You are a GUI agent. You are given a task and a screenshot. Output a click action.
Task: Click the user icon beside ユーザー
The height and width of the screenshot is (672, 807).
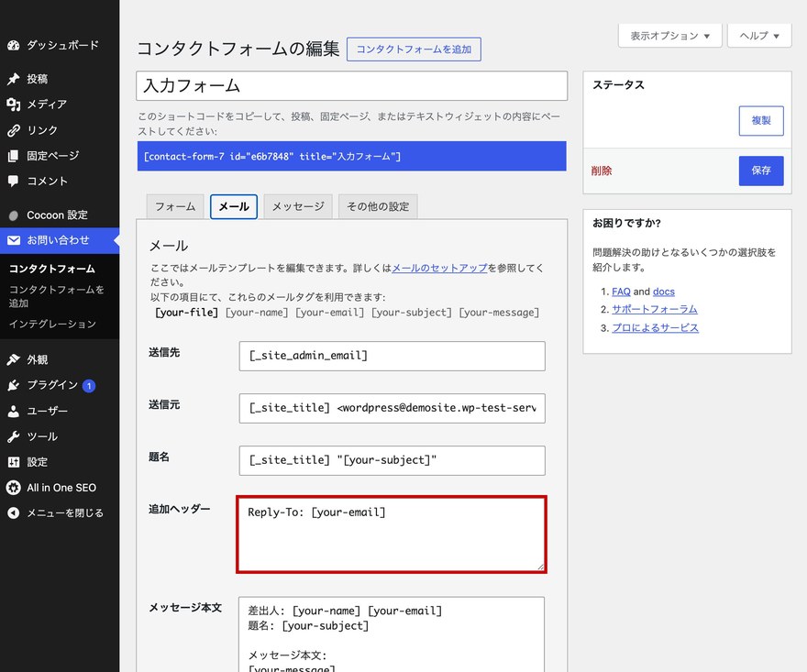(x=14, y=411)
